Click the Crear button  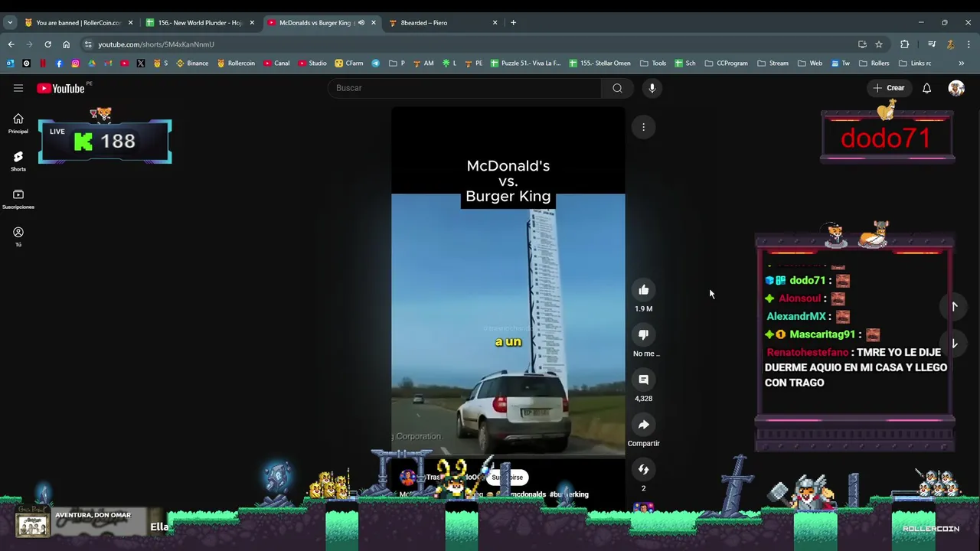pos(889,88)
